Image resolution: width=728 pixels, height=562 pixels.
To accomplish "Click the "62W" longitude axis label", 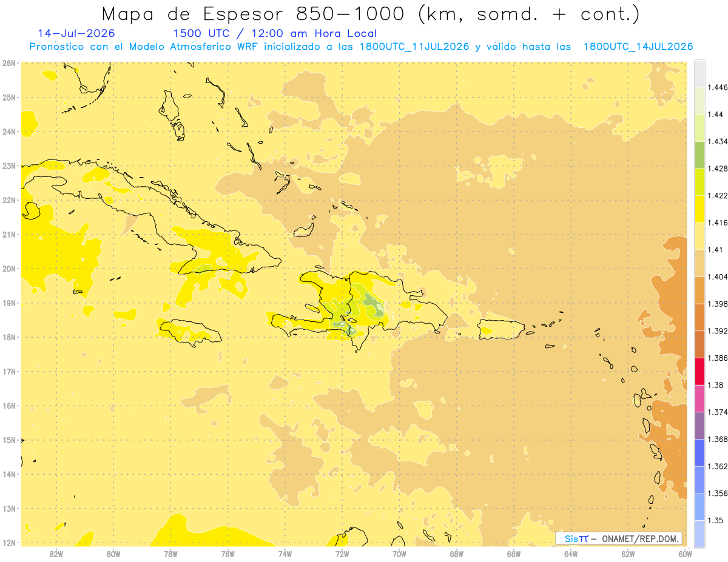I will coord(629,554).
